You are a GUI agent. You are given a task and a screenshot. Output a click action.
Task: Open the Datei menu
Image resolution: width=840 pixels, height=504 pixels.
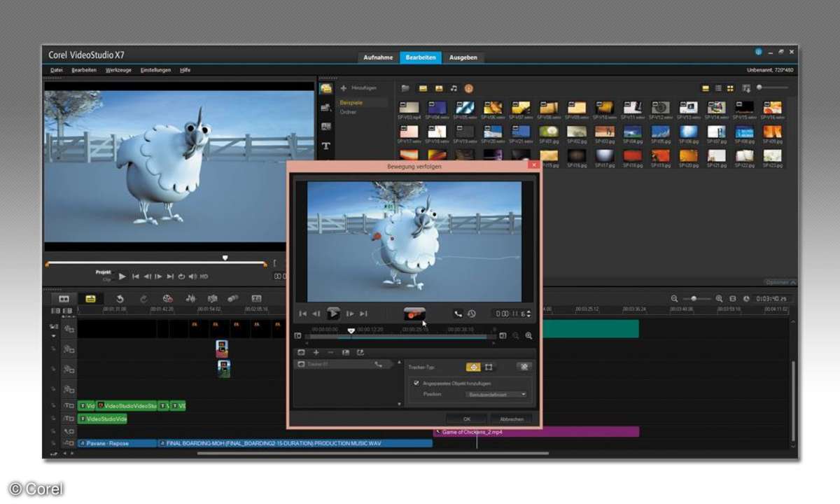[56, 70]
